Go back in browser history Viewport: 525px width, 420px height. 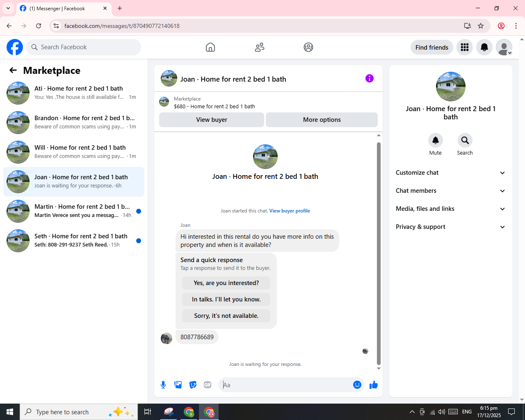[9, 26]
